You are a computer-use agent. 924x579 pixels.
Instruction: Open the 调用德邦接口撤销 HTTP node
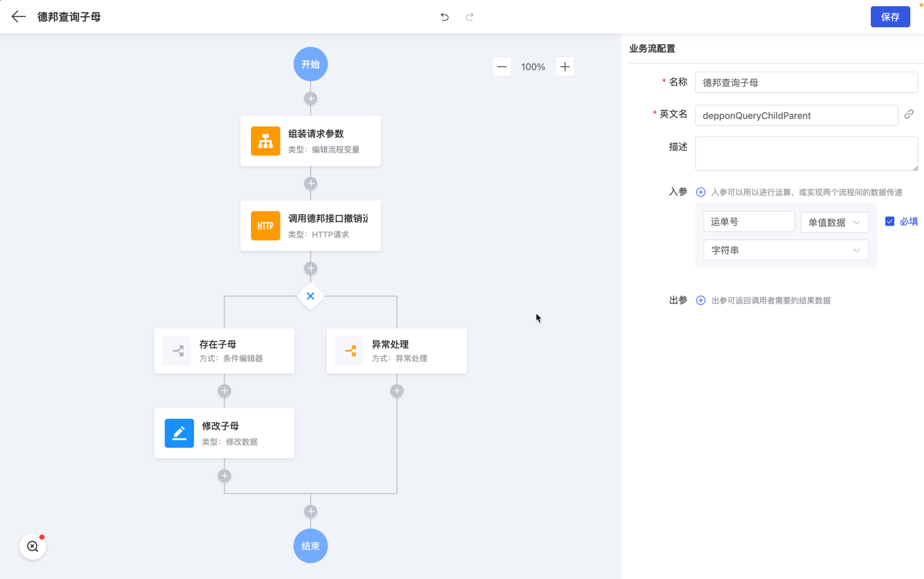click(x=311, y=226)
